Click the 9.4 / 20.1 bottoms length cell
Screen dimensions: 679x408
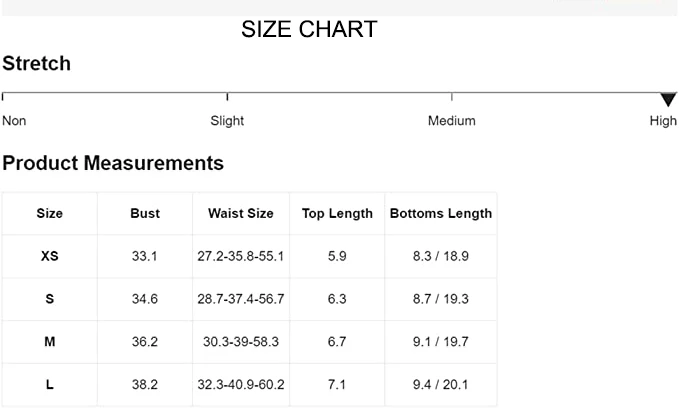point(441,384)
